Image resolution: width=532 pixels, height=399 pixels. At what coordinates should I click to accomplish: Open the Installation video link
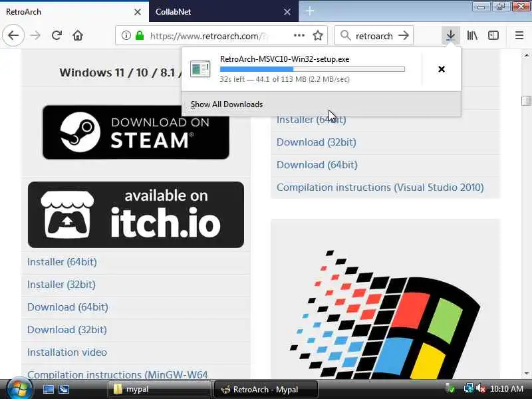click(x=67, y=352)
